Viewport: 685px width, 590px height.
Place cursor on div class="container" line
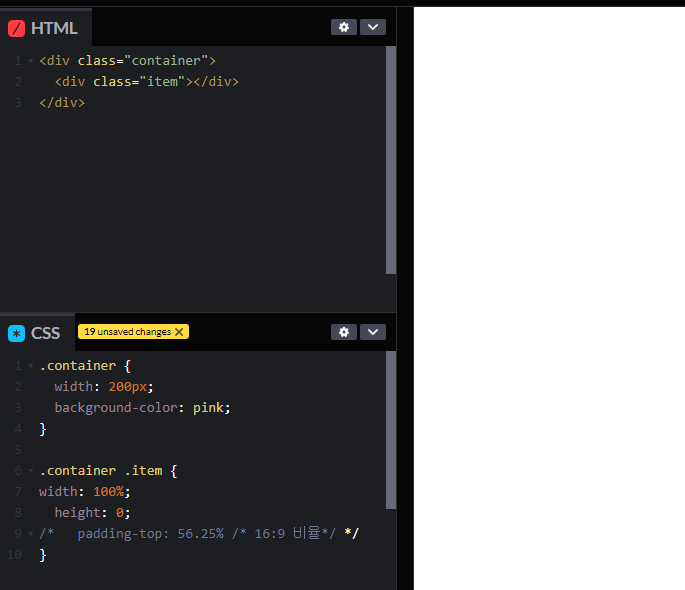tap(128, 60)
